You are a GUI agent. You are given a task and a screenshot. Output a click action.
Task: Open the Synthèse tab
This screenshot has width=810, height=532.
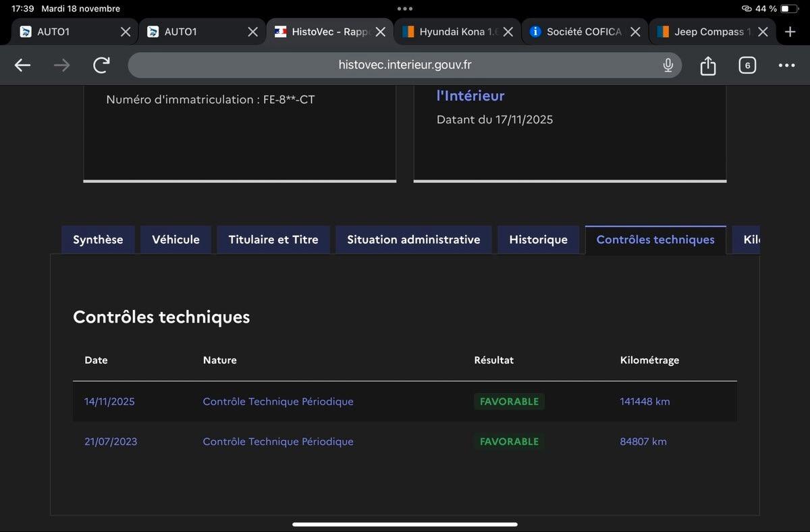98,240
